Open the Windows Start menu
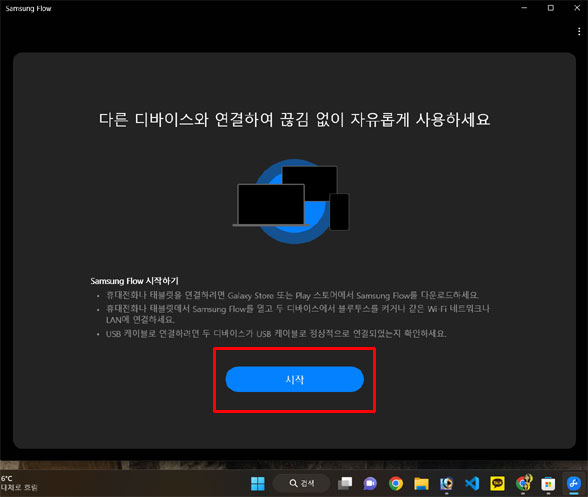The width and height of the screenshot is (588, 497). point(258,483)
